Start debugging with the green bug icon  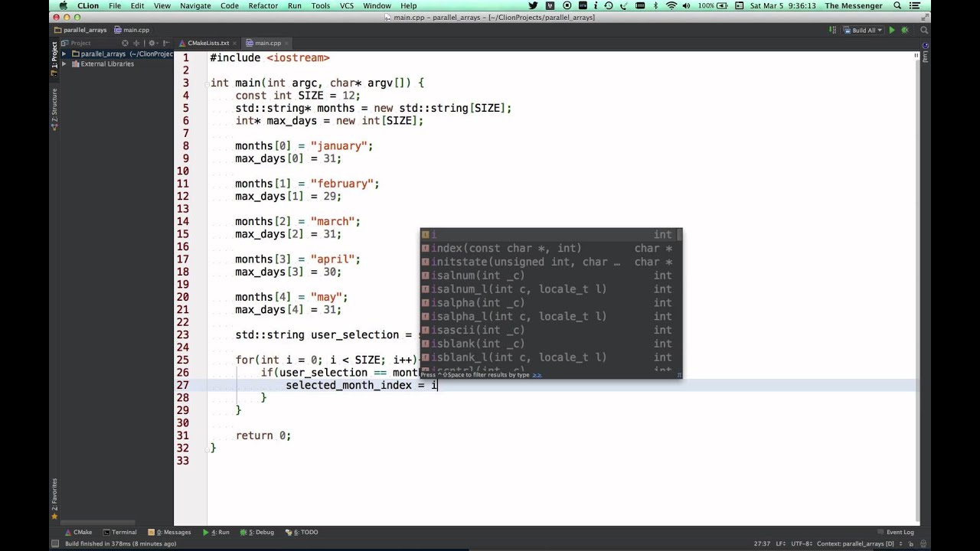pyautogui.click(x=904, y=31)
